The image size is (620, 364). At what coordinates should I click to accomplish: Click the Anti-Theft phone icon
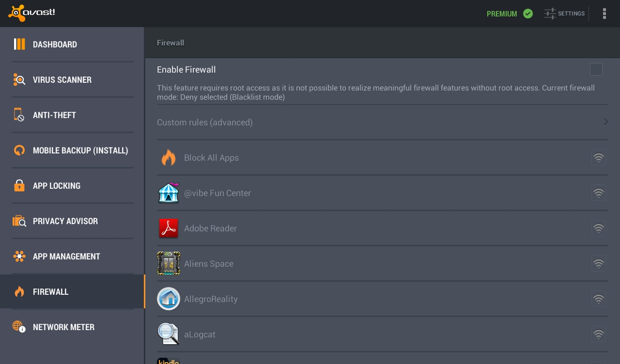(19, 115)
